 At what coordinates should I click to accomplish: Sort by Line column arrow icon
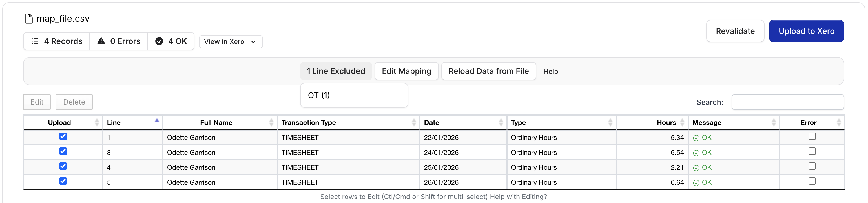(157, 121)
